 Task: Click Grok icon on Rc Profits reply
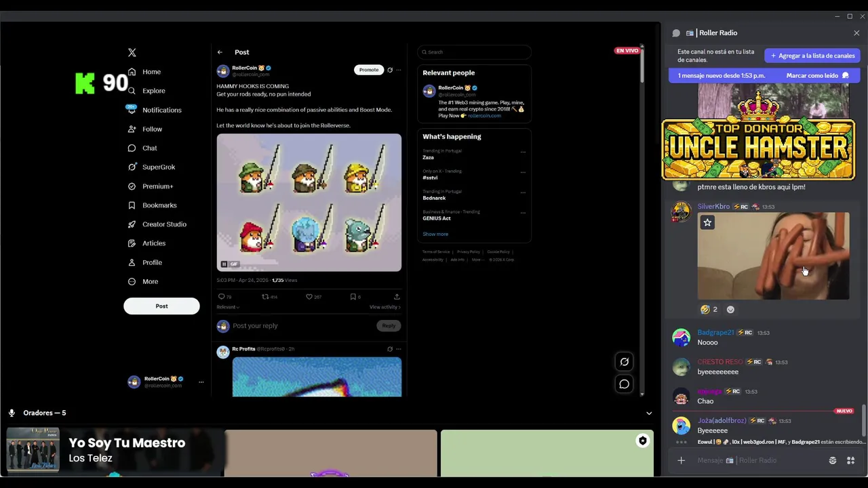(390, 349)
